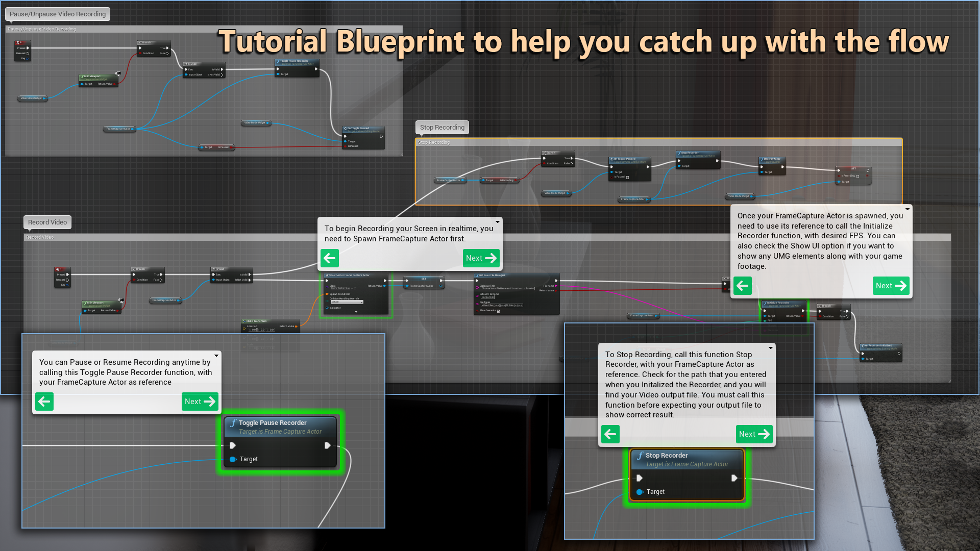Navigate back using left arrow on pause tooltip
The width and height of the screenshot is (980, 551).
pos(44,401)
